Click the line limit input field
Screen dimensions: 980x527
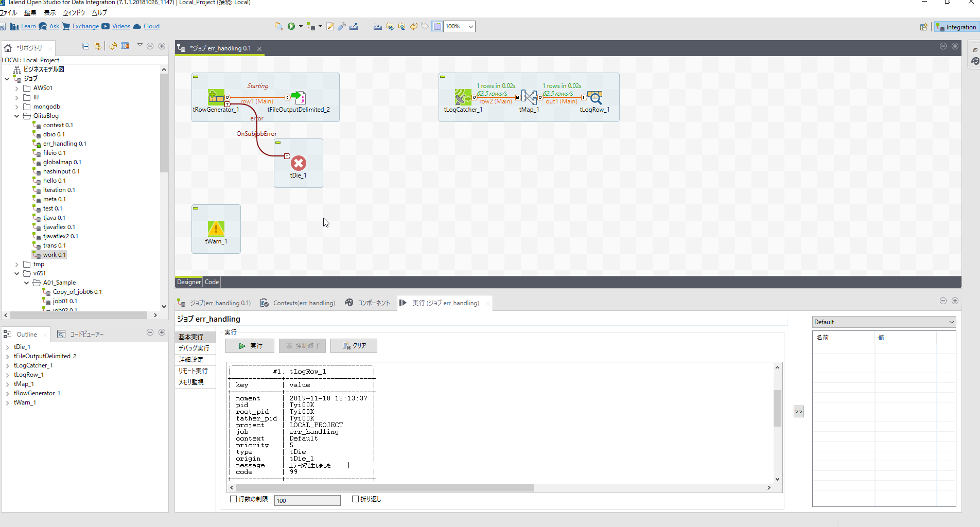(307, 500)
